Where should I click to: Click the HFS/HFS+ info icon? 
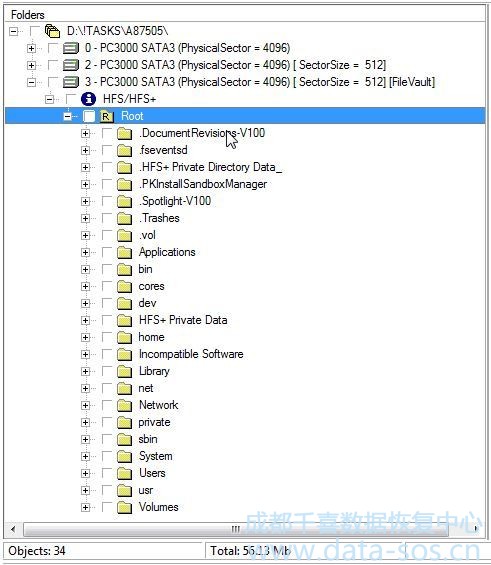point(88,99)
